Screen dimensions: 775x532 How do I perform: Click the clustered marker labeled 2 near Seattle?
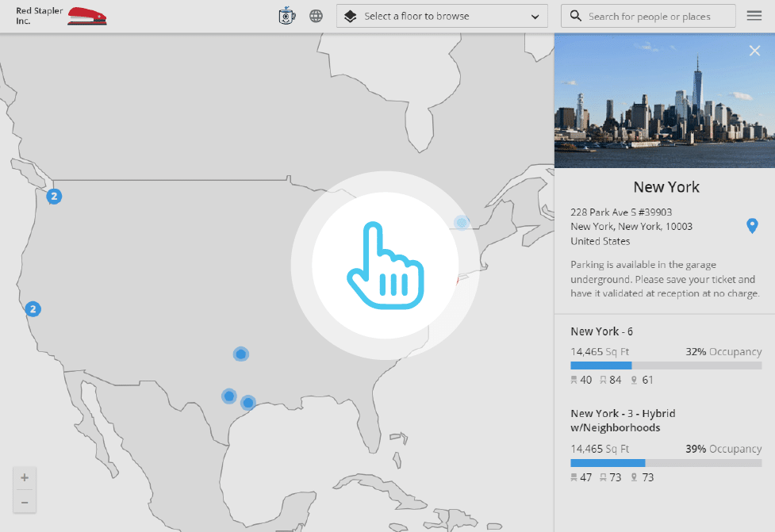[54, 196]
